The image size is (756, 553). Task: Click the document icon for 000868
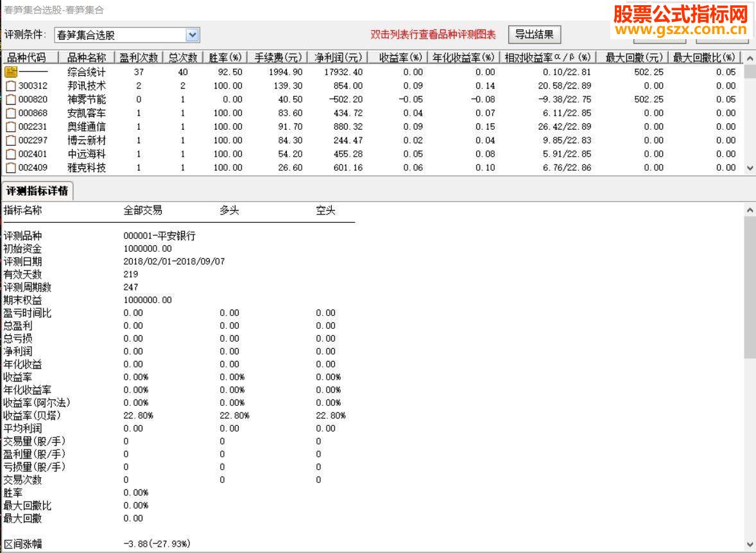[x=11, y=114]
